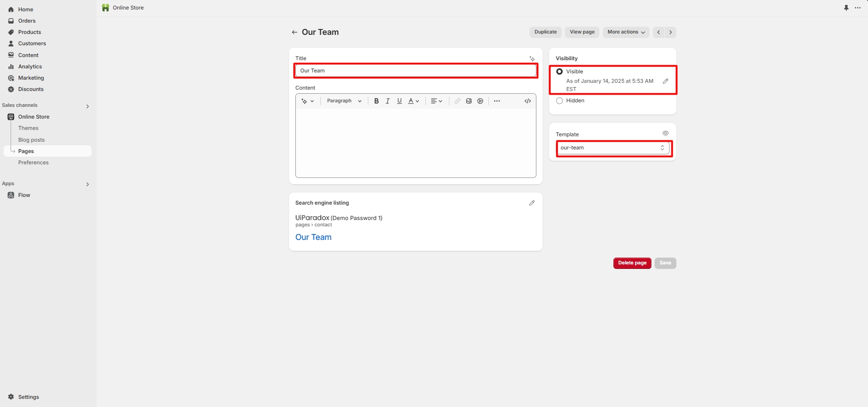The width and height of the screenshot is (868, 407).
Task: Switch editor to HTML code view
Action: pyautogui.click(x=528, y=101)
